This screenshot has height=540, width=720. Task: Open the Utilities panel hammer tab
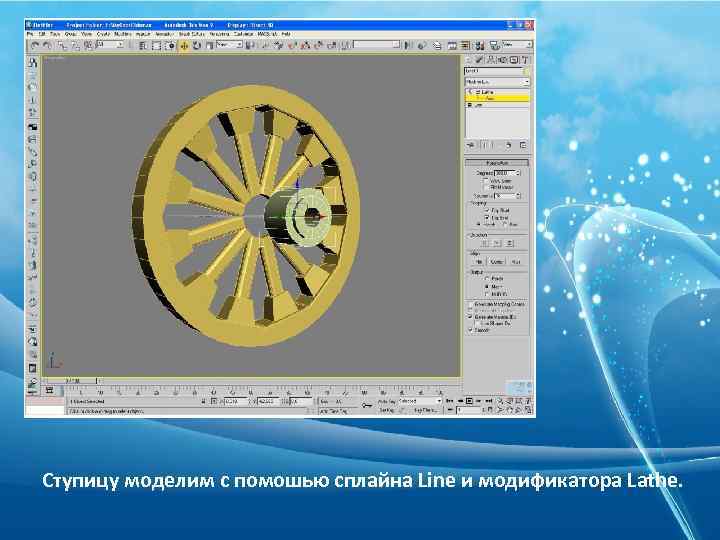[x=525, y=60]
